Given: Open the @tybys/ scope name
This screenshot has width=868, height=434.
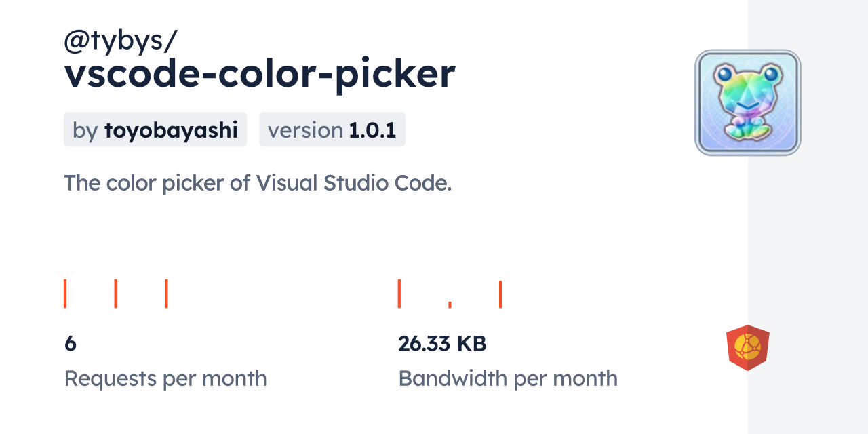Looking at the screenshot, I should 120,42.
